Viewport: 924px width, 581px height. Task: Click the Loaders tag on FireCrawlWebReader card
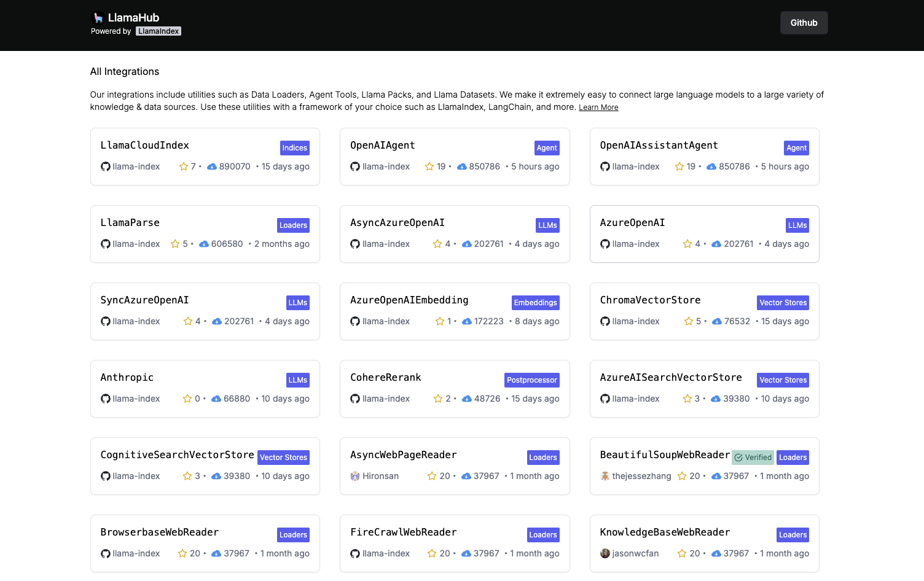point(543,535)
